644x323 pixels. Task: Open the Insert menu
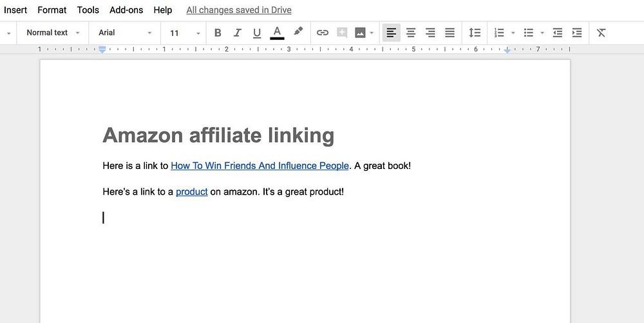click(x=15, y=10)
